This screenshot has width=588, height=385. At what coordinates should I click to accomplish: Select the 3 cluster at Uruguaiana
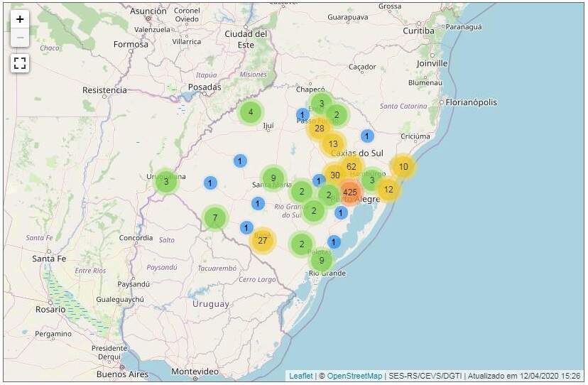point(166,182)
